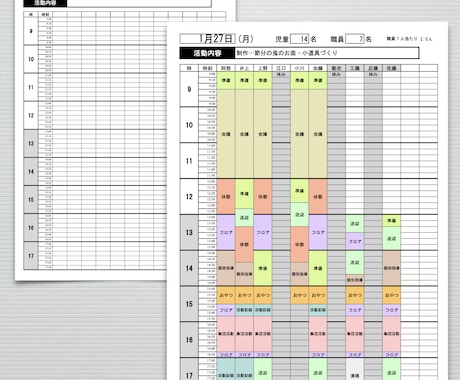Click hour 17 cell on the blank back sheet
This screenshot has height=380, width=460.
(x=31, y=256)
